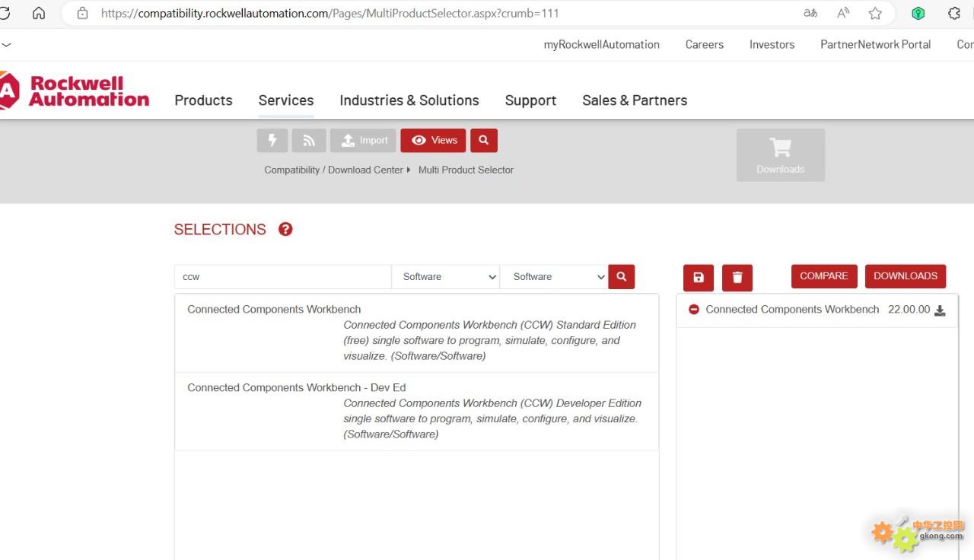The width and height of the screenshot is (974, 560).
Task: Click the COMPARE button
Action: (824, 276)
